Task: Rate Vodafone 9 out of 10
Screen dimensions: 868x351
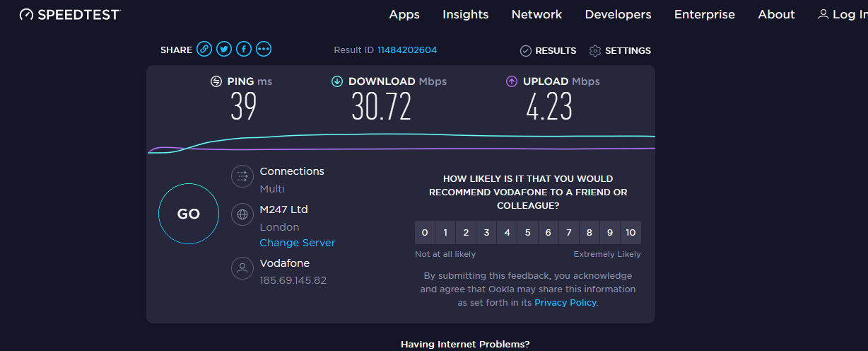Action: (609, 232)
